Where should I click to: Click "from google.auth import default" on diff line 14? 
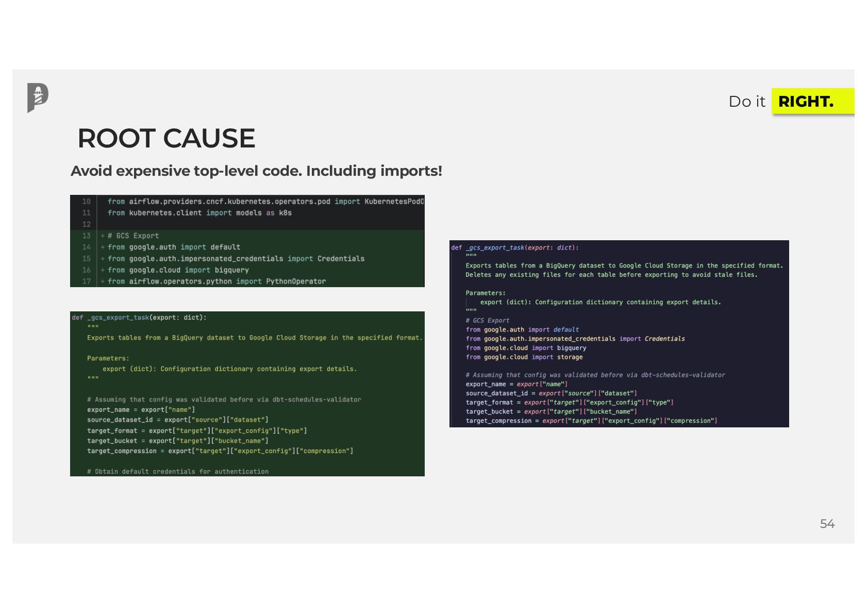click(174, 247)
